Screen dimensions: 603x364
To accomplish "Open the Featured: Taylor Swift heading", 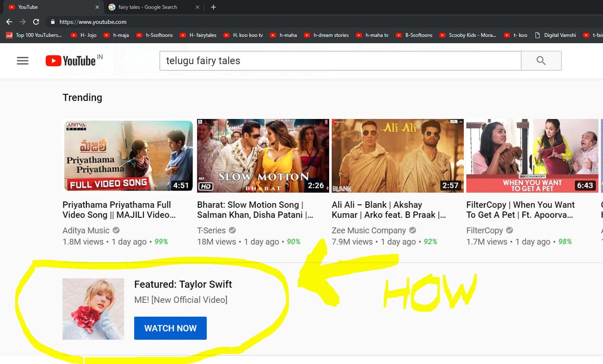I will tap(183, 284).
